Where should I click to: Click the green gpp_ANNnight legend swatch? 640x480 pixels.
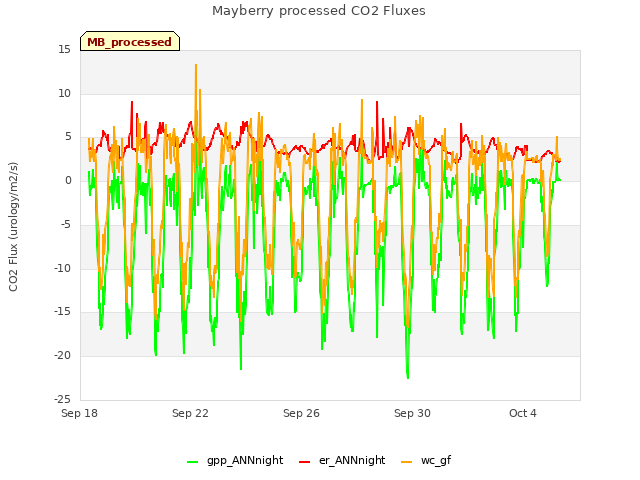click(193, 462)
